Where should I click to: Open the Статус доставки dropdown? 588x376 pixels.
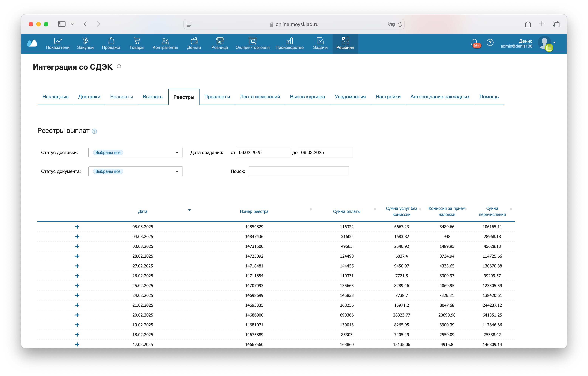tap(135, 152)
